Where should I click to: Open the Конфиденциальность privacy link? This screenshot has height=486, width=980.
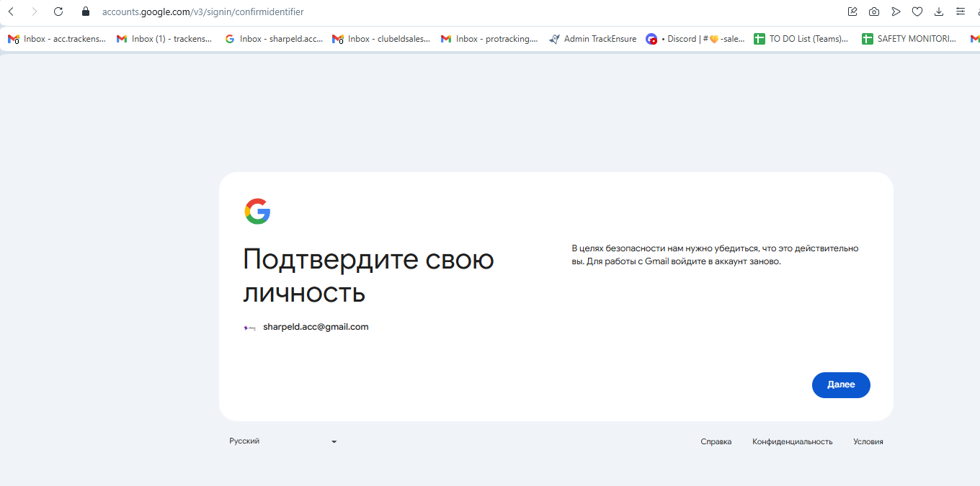(793, 442)
